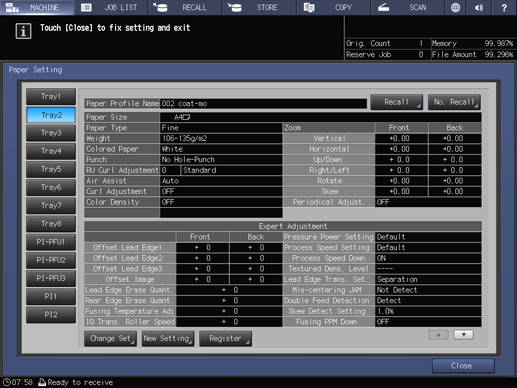Go to RECALL tab
Screen dimensions: 517x388
[x=185, y=7]
